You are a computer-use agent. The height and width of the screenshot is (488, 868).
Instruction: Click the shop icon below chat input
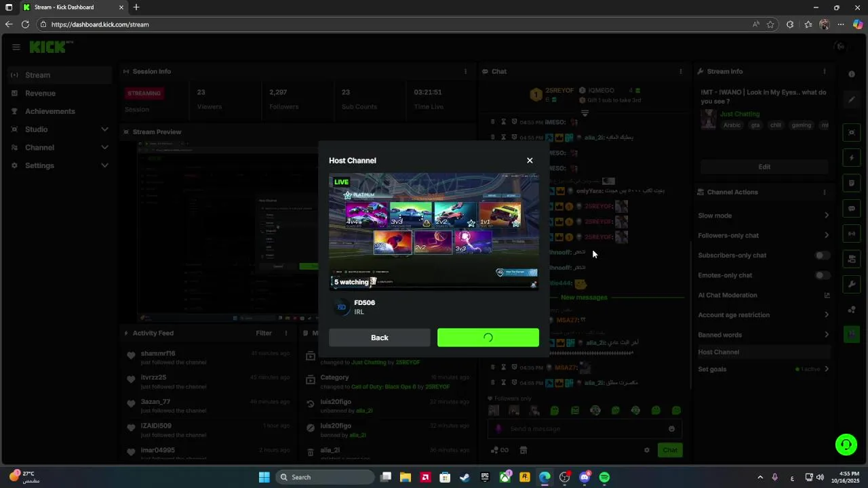[524, 450]
